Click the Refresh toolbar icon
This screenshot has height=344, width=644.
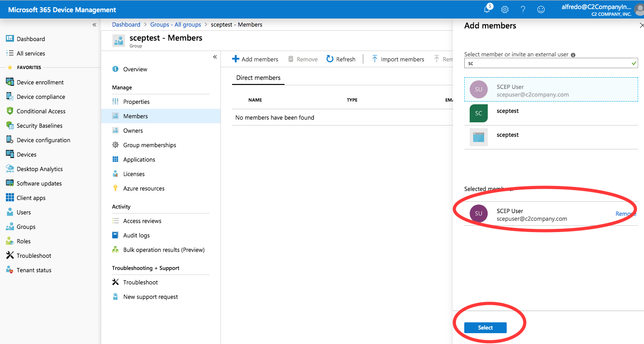click(330, 59)
